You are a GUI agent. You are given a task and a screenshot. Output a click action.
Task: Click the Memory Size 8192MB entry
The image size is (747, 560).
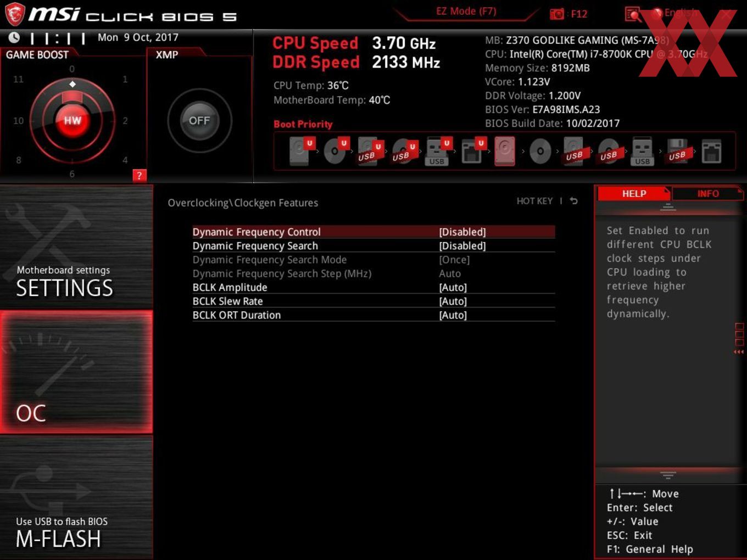click(537, 68)
